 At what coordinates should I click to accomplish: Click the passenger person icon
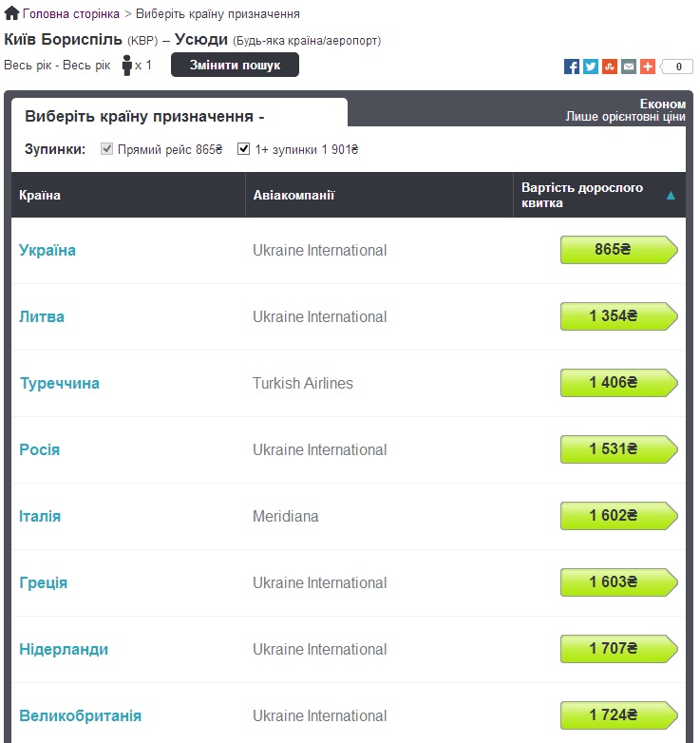[x=127, y=66]
